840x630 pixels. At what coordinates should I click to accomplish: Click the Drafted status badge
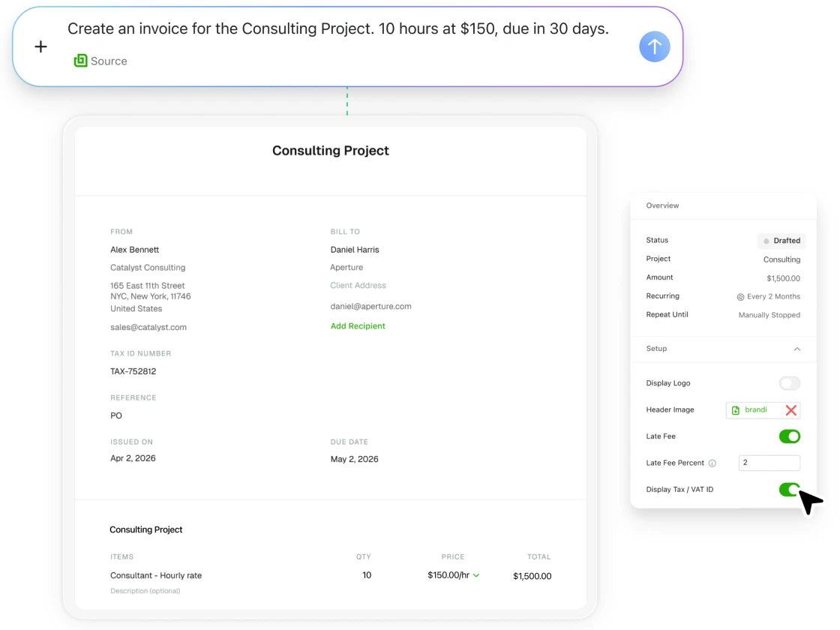coord(781,241)
